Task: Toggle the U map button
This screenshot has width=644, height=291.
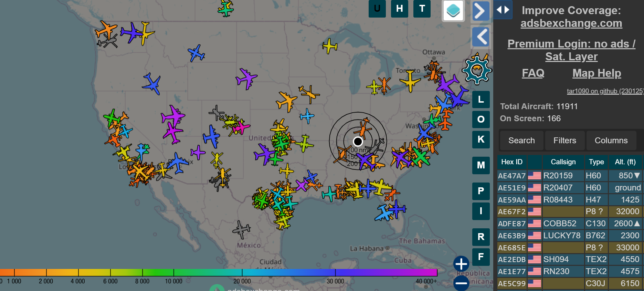Action: point(377,9)
